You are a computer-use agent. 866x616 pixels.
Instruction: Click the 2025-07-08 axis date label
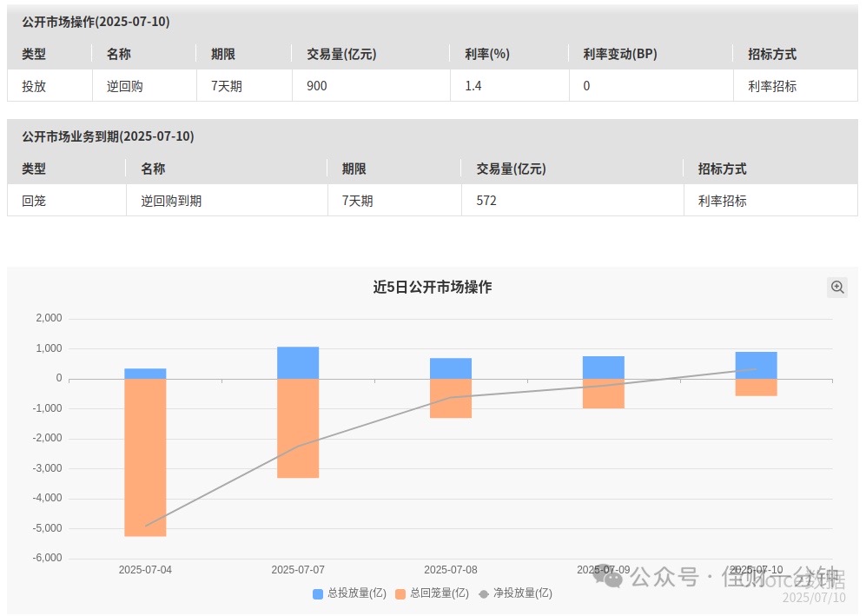pos(451,570)
